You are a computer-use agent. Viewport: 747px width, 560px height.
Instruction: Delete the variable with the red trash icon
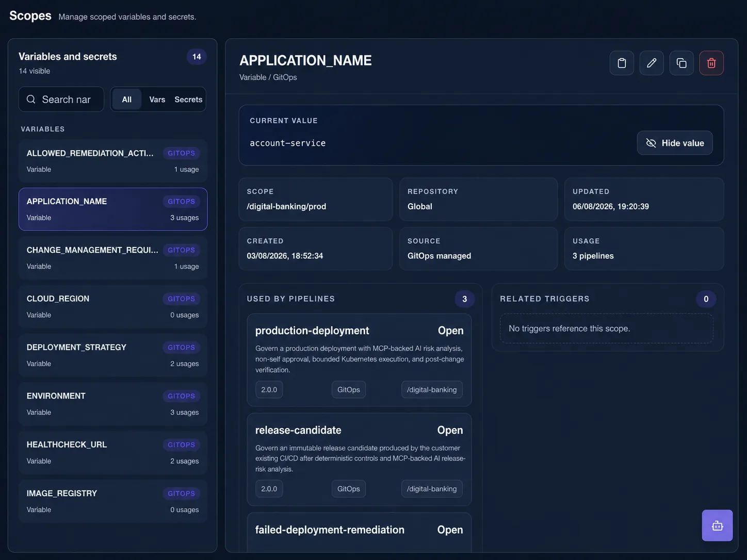(711, 63)
